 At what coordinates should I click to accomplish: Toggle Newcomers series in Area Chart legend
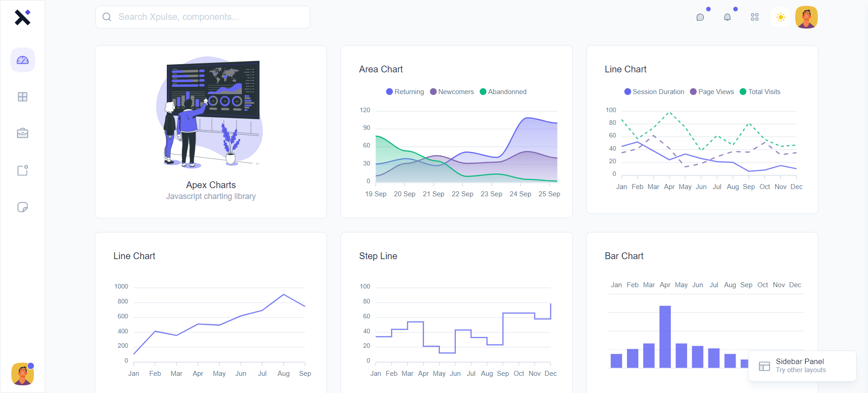(x=452, y=92)
